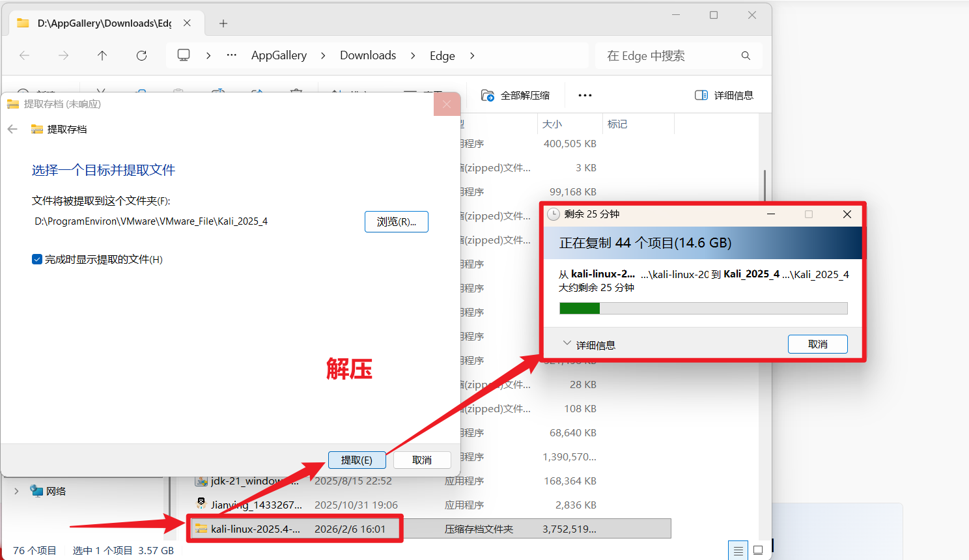Screen dimensions: 969x560
Task: Click the date 2025/10/31 19:06
Action: [356, 505]
